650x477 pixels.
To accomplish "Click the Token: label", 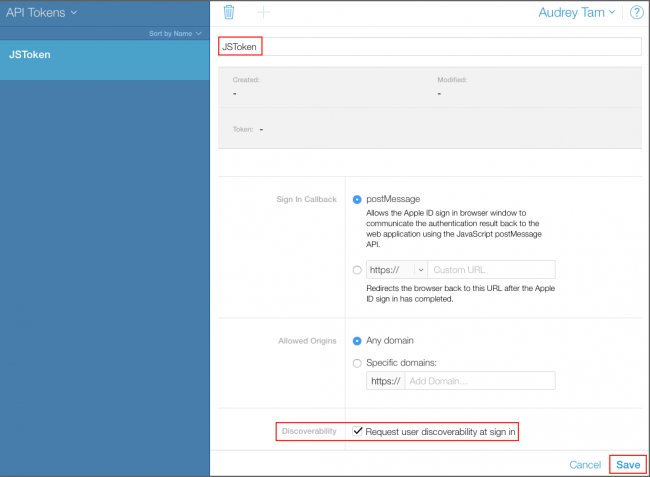I will point(243,129).
